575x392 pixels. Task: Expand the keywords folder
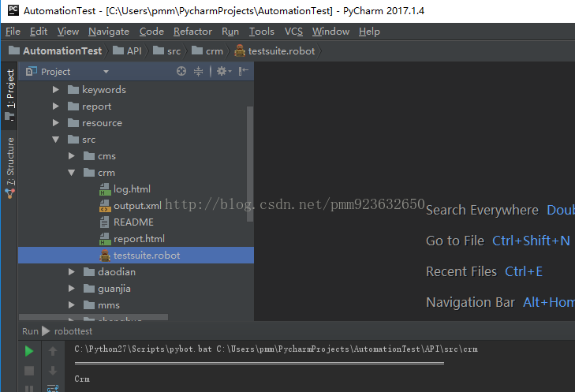click(56, 89)
